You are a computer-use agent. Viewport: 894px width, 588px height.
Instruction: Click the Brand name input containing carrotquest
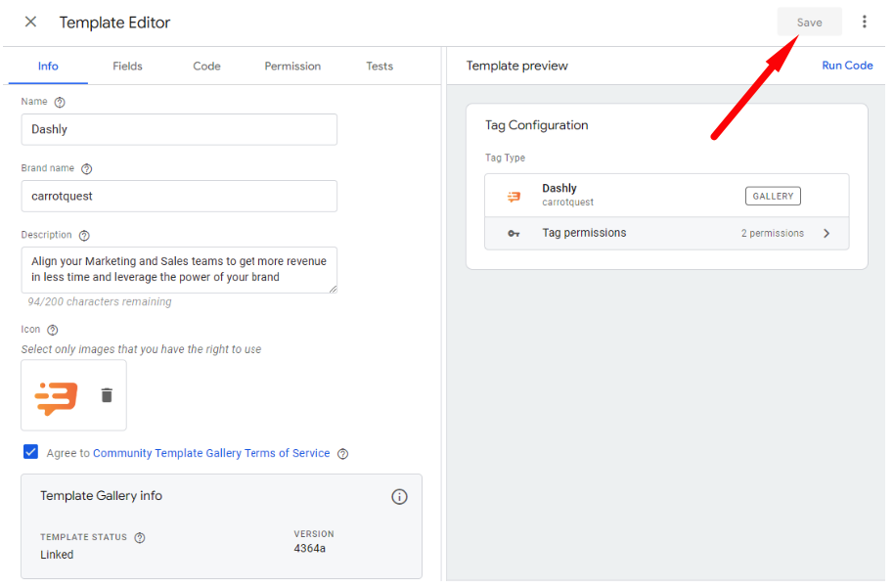pyautogui.click(x=179, y=197)
